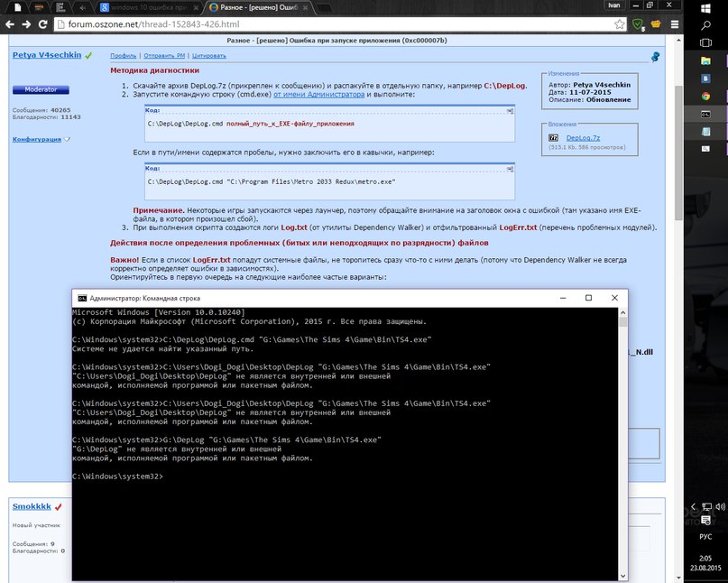Click the browser back arrow button
Screen dimensions: 728x583
[10, 24]
